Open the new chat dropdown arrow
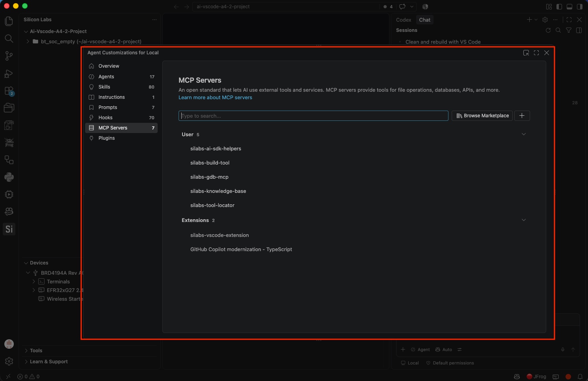Image resolution: width=588 pixels, height=381 pixels. [x=536, y=20]
